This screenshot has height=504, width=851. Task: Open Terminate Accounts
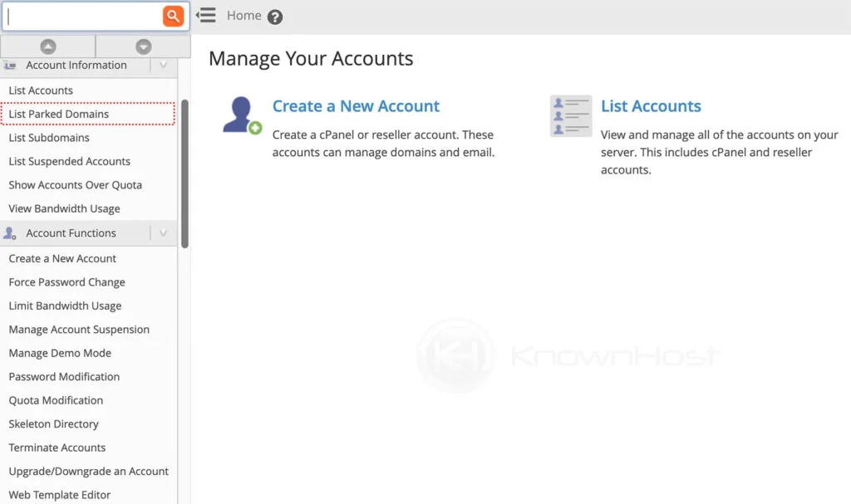pos(57,448)
